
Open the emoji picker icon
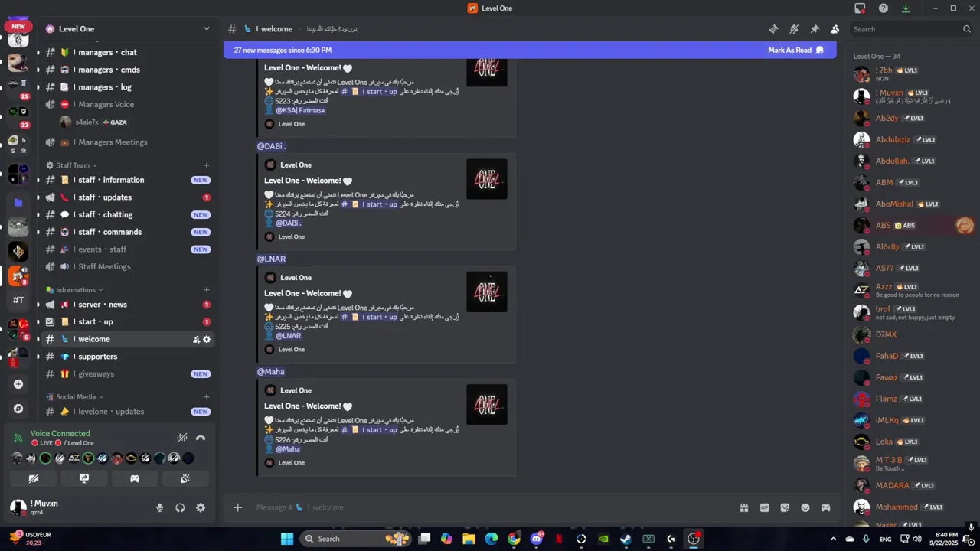805,507
